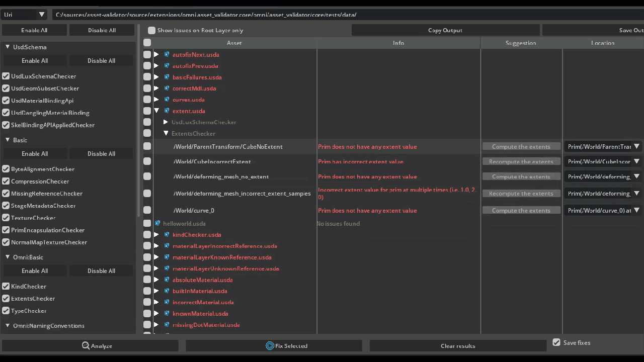Viewport: 644px width, 362px height.
Task: Click the USD file icon beside builtInMaterial.usda
Action: click(x=167, y=291)
